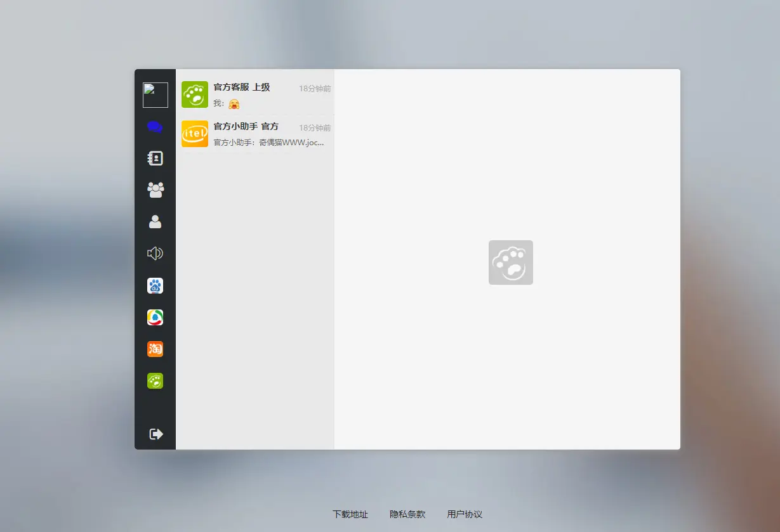Click the green paw avatar of 官方客服
This screenshot has height=532, width=780.
coord(195,94)
